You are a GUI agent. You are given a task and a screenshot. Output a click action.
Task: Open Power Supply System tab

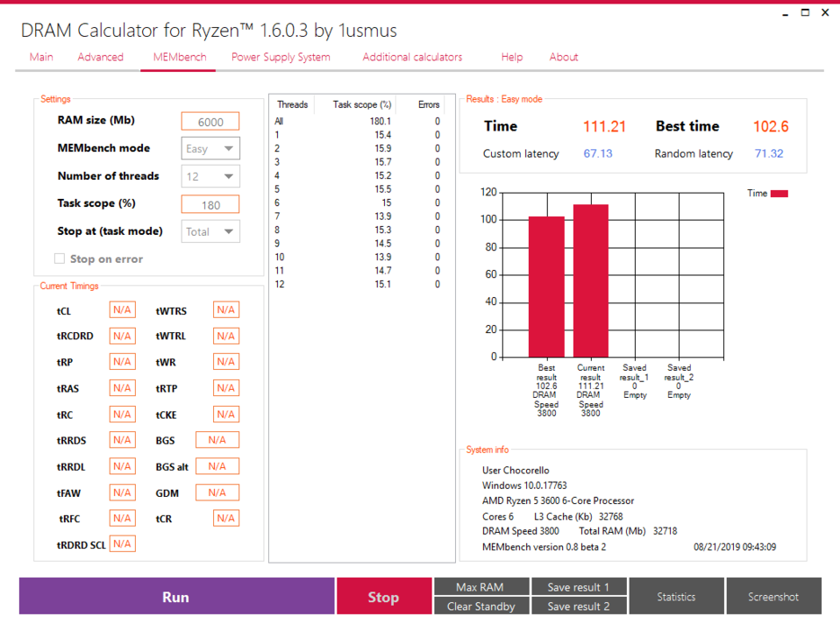281,57
